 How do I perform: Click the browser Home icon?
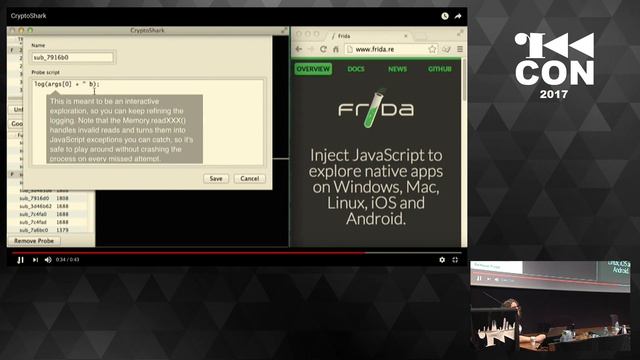tap(336, 49)
